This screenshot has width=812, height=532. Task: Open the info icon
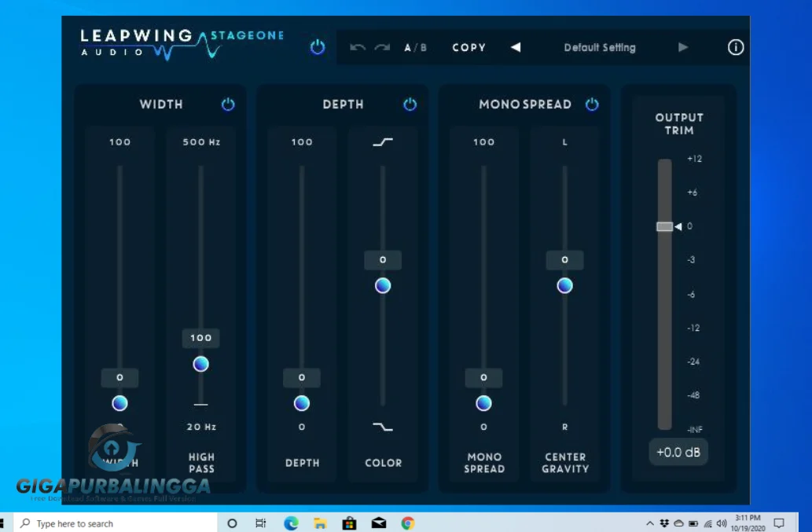click(735, 48)
